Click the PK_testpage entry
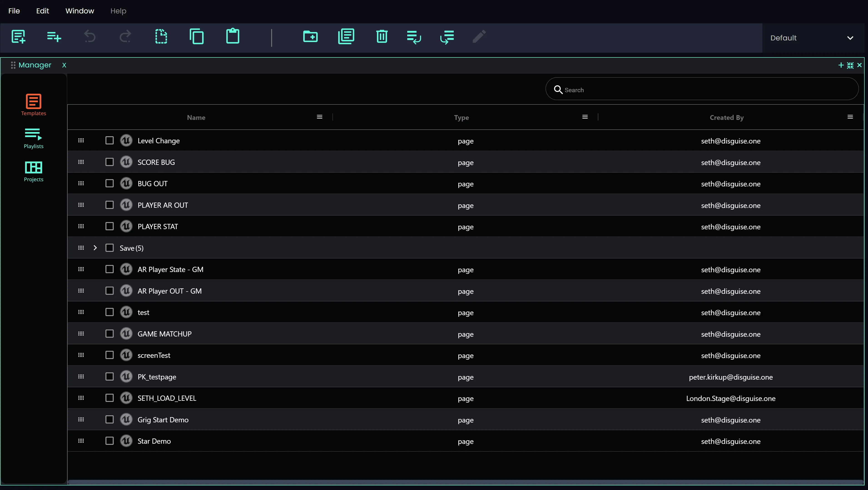This screenshot has height=490, width=868. coord(157,377)
